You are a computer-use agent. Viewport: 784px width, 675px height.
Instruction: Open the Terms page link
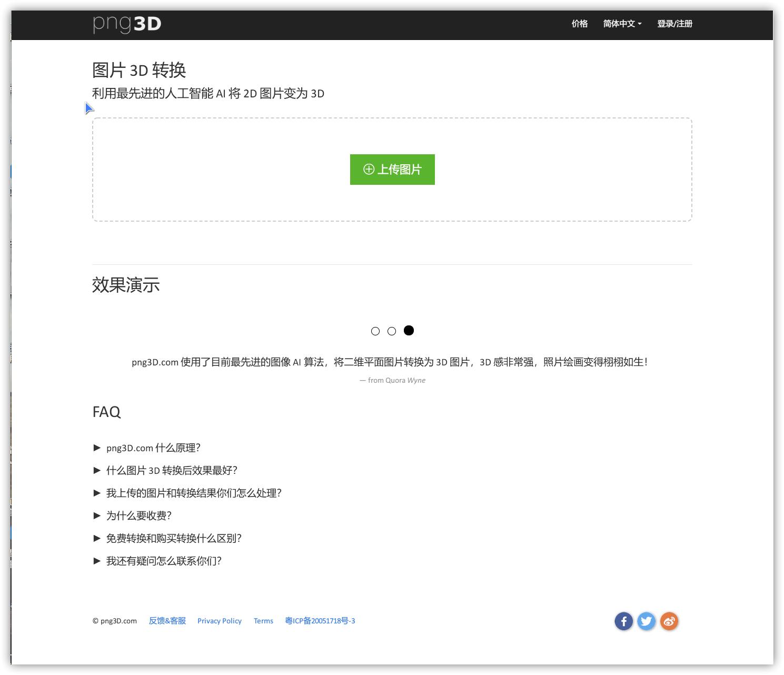263,621
